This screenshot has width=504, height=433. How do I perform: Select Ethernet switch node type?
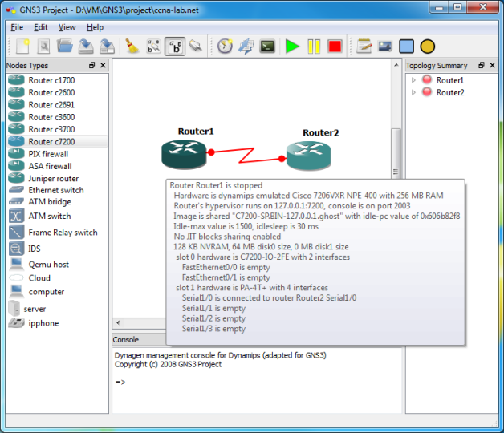click(x=57, y=190)
